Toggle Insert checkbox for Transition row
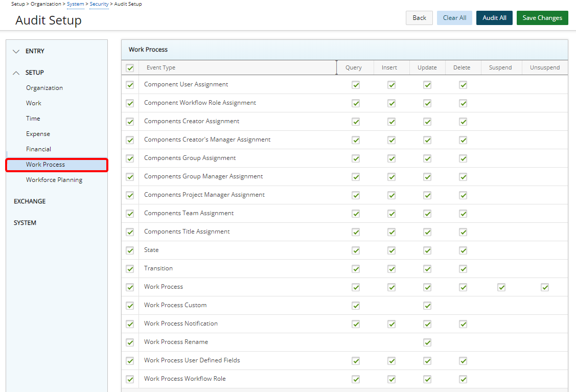576x392 pixels. (391, 269)
